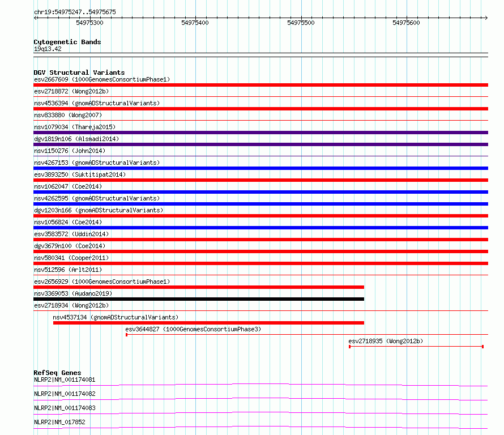The height and width of the screenshot is (435, 504).
Task: Open variant nsv3369053 (Audano2019)
Action: (x=73, y=293)
